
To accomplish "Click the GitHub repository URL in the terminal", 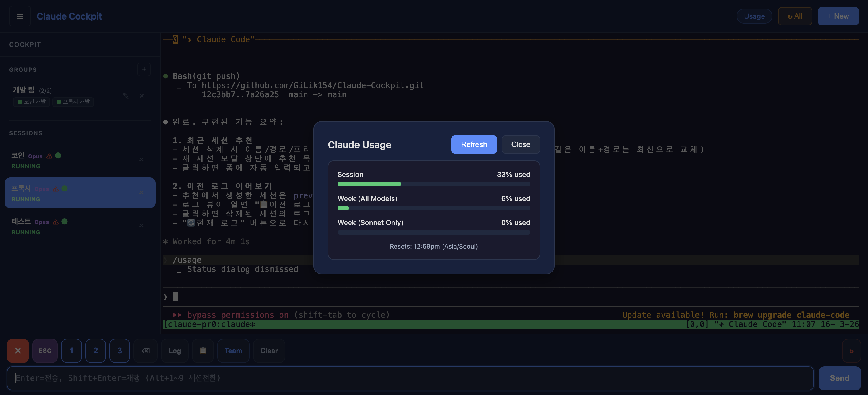I will [x=313, y=85].
